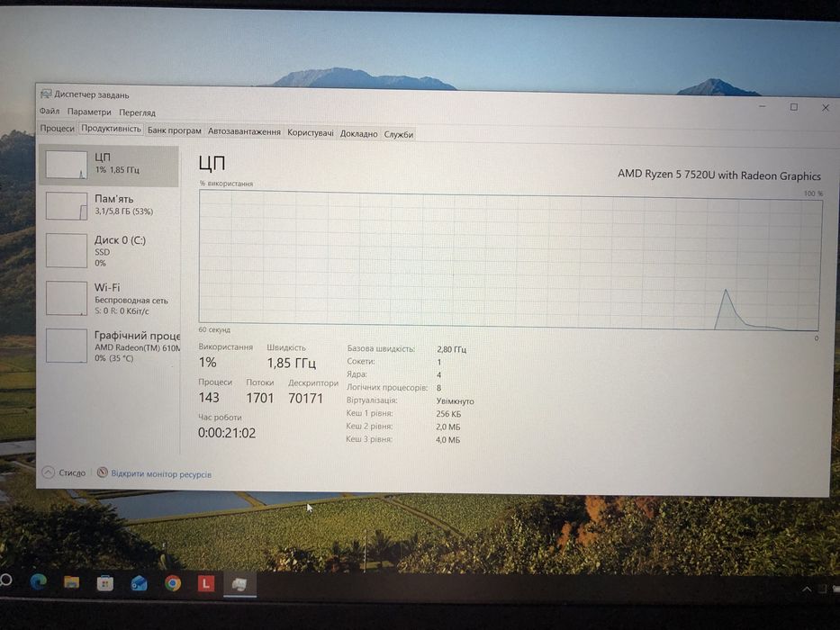Open Microsoft Edge from the taskbar
The height and width of the screenshot is (630, 840).
(38, 581)
